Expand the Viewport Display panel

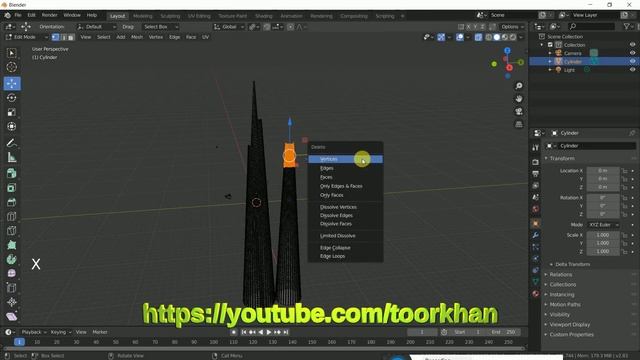569,324
